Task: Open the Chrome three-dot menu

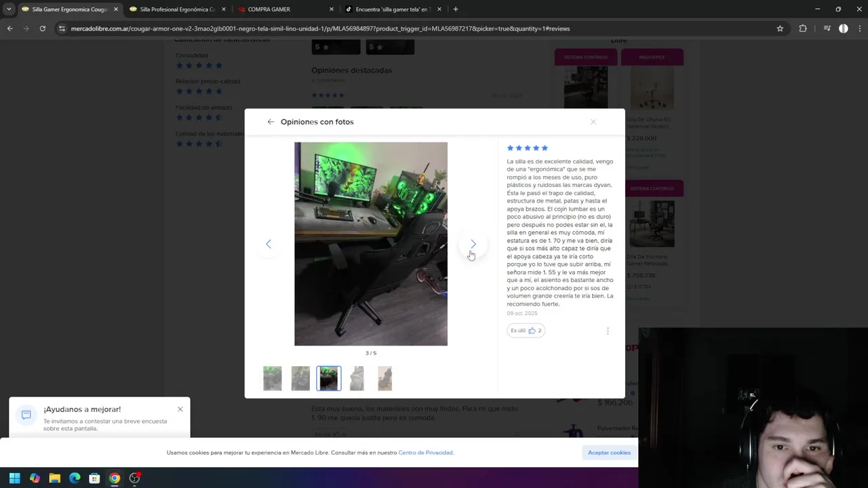Action: [860, 28]
